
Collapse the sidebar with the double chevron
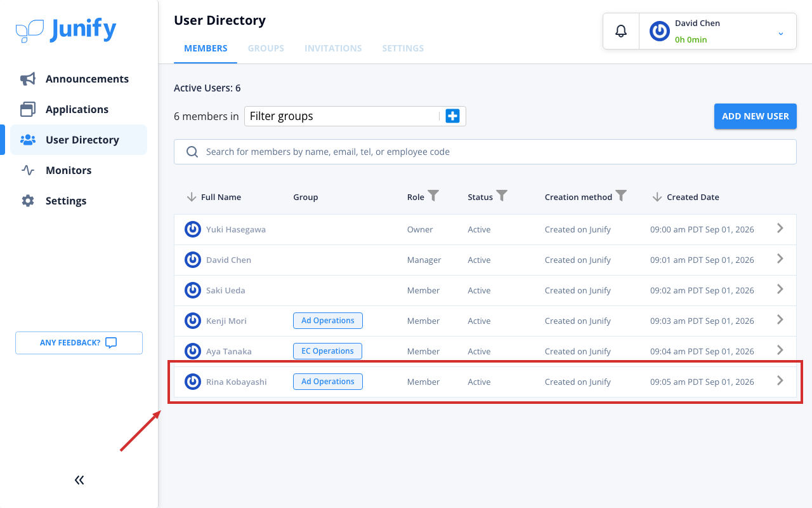coord(79,480)
